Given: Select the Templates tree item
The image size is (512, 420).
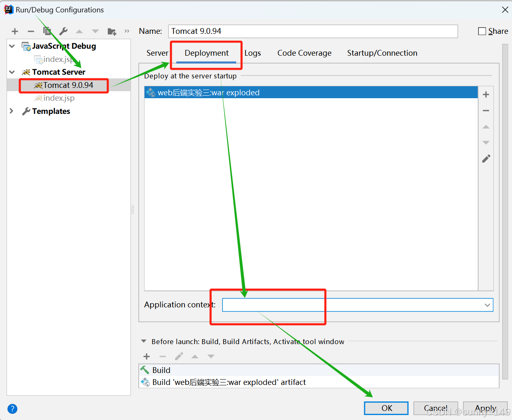Looking at the screenshot, I should point(51,111).
